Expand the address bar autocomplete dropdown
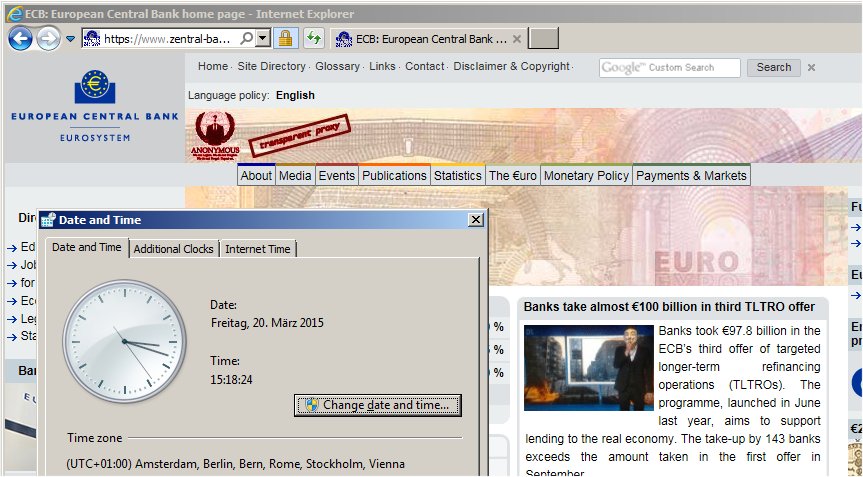The width and height of the screenshot is (863, 477). coord(263,39)
